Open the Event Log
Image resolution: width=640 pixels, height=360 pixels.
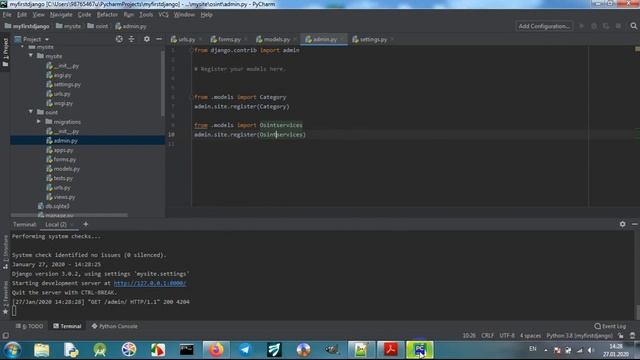611,326
